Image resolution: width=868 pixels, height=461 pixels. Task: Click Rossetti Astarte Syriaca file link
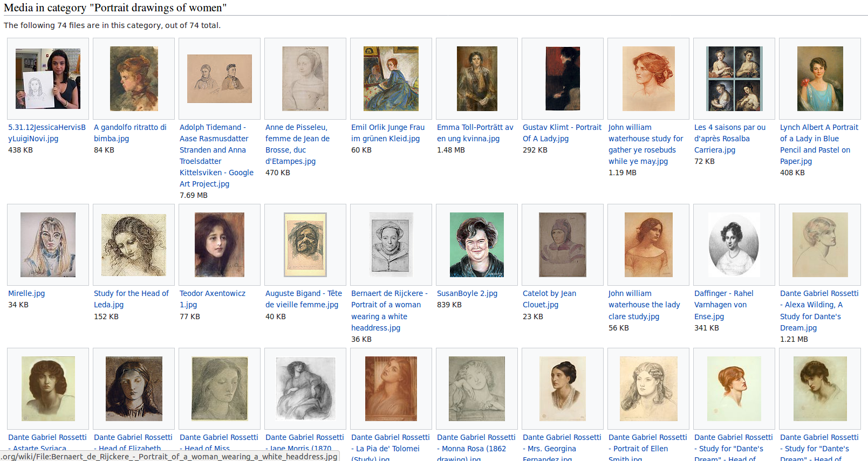point(47,442)
